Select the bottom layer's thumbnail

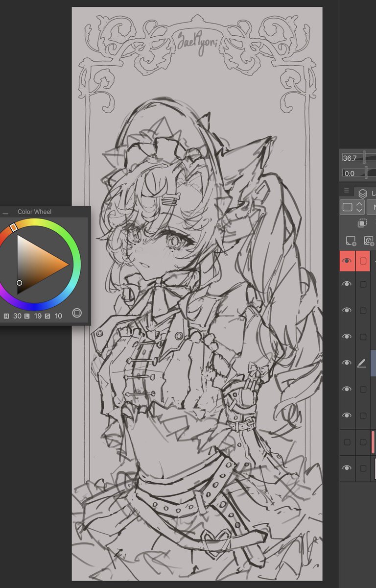click(x=375, y=468)
